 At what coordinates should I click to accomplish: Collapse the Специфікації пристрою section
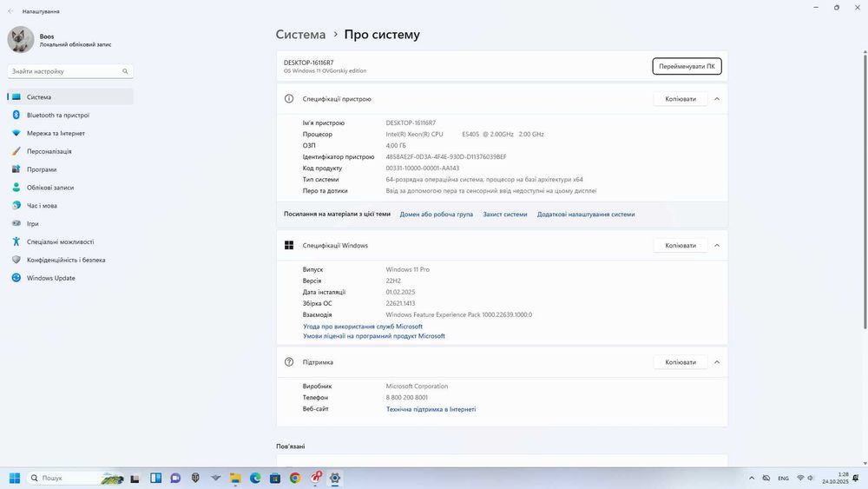point(717,98)
